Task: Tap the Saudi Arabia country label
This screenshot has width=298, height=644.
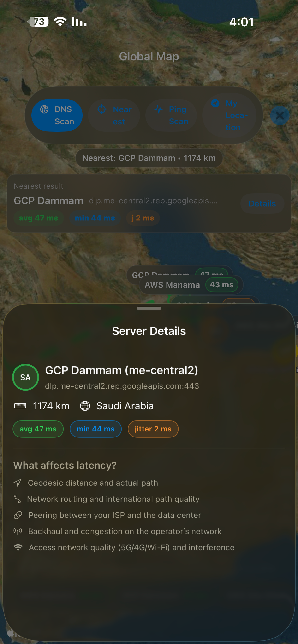Action: [x=125, y=406]
